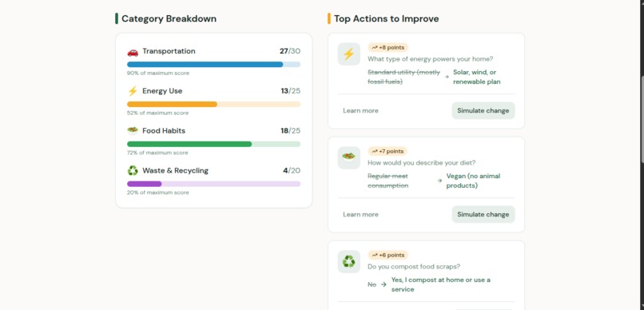Click the Top Actions to Improve heading
644x310 pixels.
click(x=387, y=19)
